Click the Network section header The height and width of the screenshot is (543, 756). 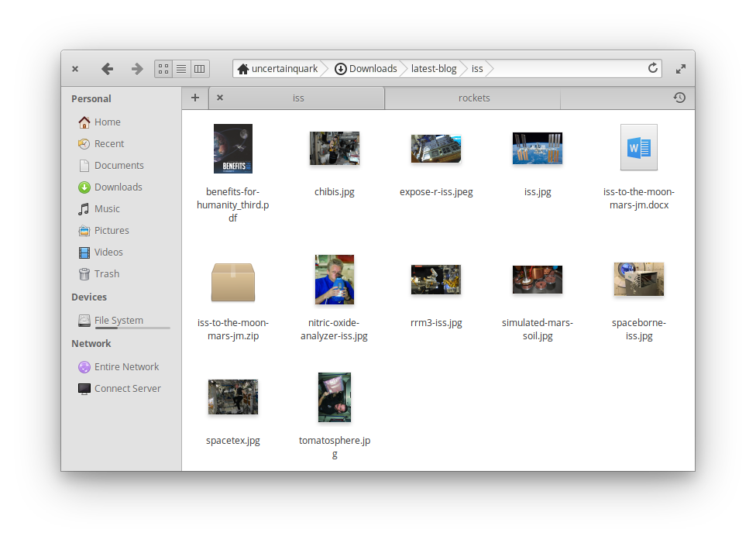click(x=91, y=343)
